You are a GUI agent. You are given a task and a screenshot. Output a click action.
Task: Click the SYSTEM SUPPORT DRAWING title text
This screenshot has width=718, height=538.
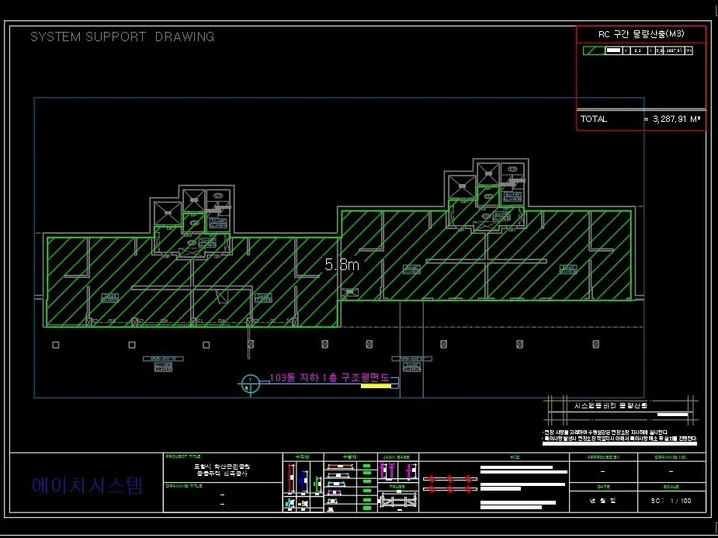tap(122, 37)
